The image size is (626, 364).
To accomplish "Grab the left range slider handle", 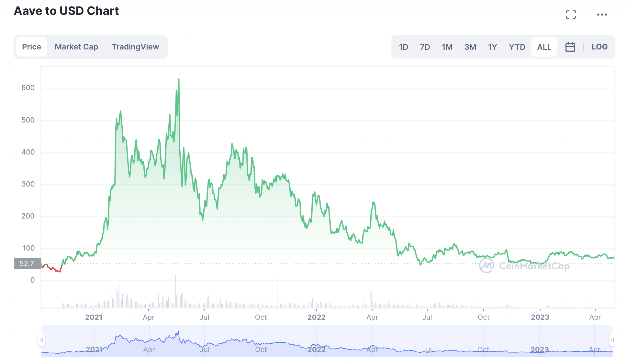I will click(41, 340).
